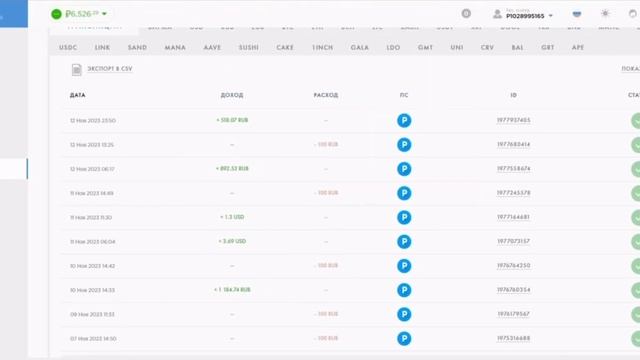
Task: Click Payeer icon in 11 Ноя 06:04 row
Action: (404, 242)
